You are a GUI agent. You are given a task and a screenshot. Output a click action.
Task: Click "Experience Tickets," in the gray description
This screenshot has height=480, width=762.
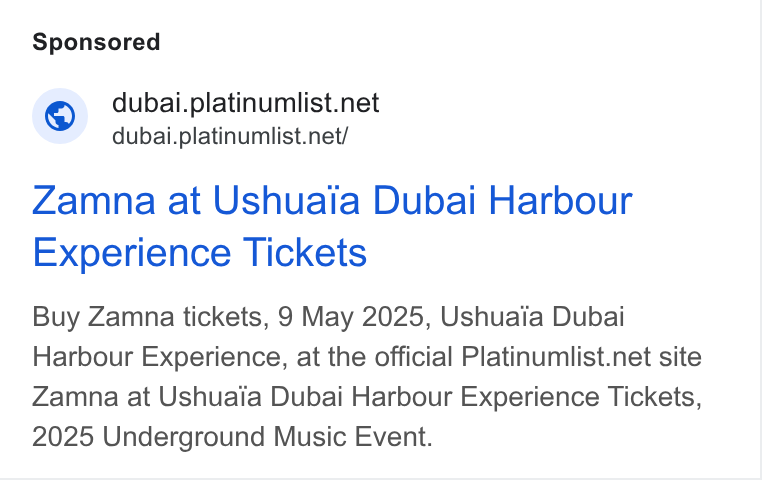click(581, 397)
